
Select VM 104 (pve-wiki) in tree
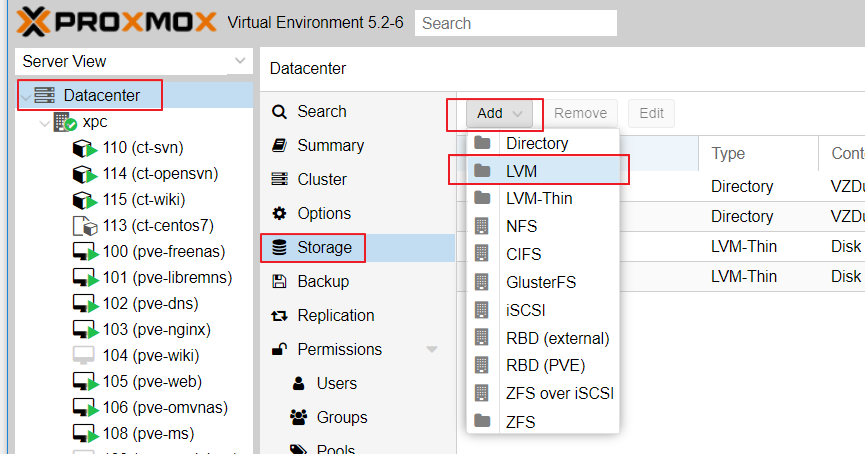tap(136, 356)
